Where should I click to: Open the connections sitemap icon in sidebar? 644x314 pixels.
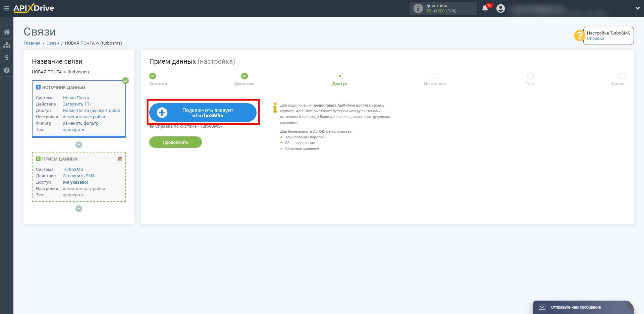(x=7, y=45)
